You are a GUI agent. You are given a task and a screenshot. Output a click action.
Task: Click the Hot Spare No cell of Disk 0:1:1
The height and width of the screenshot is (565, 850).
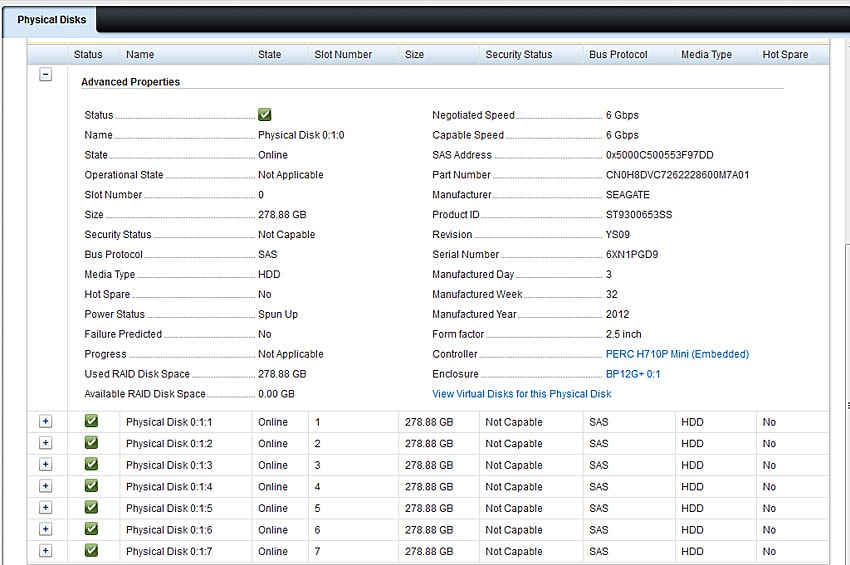pyautogui.click(x=793, y=422)
